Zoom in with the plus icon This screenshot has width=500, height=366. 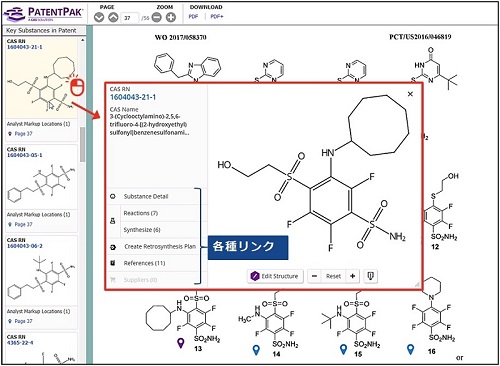tap(171, 17)
